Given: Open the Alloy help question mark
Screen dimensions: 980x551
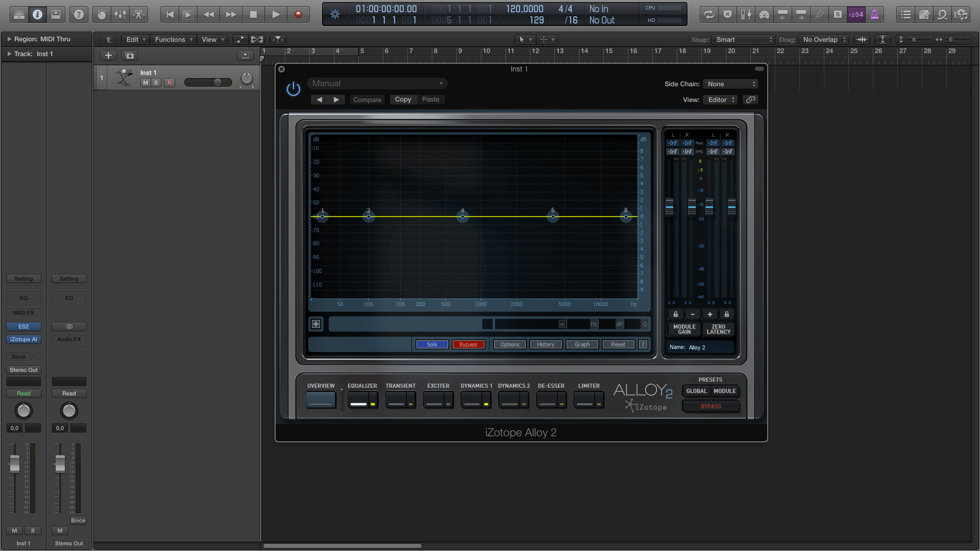Looking at the screenshot, I should tap(643, 344).
